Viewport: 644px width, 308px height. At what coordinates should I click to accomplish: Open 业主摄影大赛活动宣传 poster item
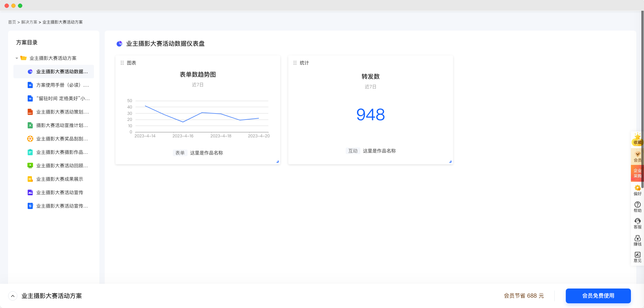60,192
